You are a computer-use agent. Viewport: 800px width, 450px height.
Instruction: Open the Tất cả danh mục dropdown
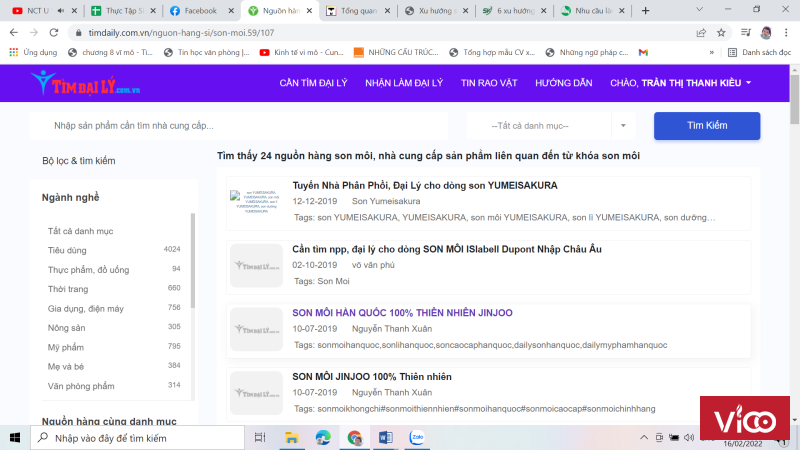(x=549, y=126)
